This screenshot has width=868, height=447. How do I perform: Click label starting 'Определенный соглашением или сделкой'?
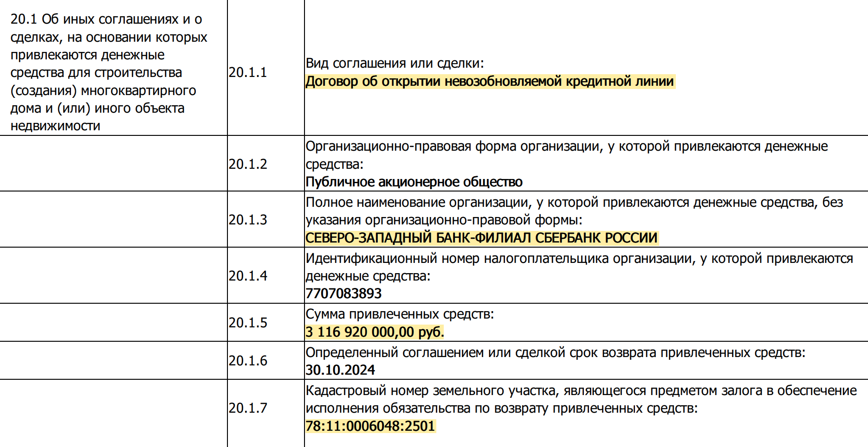[x=556, y=353]
